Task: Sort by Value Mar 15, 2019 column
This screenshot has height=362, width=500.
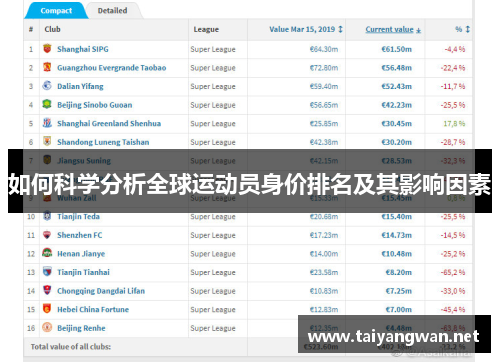Action: point(306,29)
